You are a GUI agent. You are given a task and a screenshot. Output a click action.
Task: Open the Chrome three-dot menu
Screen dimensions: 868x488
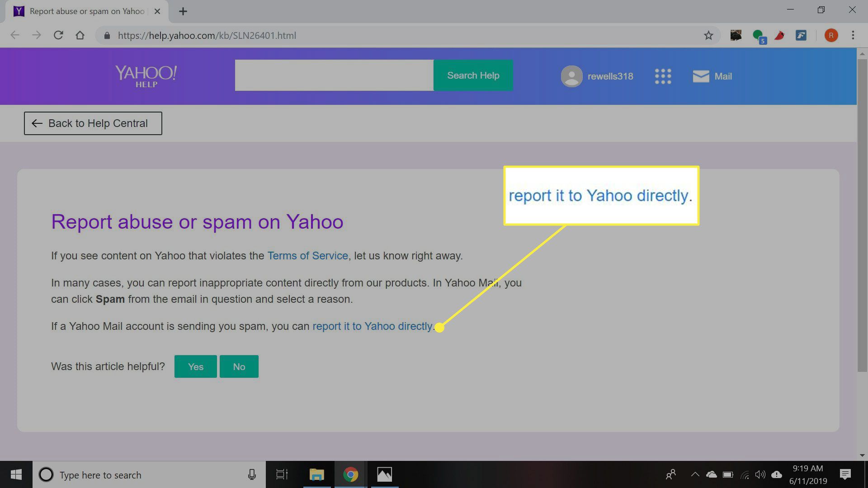click(853, 35)
